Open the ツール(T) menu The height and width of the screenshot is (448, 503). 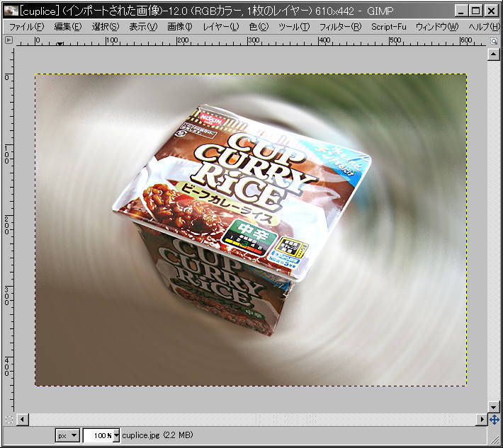click(x=293, y=27)
